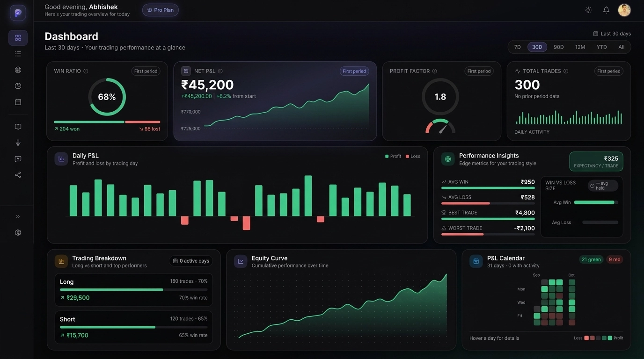Click First period badge on Total Trades card
The image size is (644, 359).
click(x=609, y=71)
